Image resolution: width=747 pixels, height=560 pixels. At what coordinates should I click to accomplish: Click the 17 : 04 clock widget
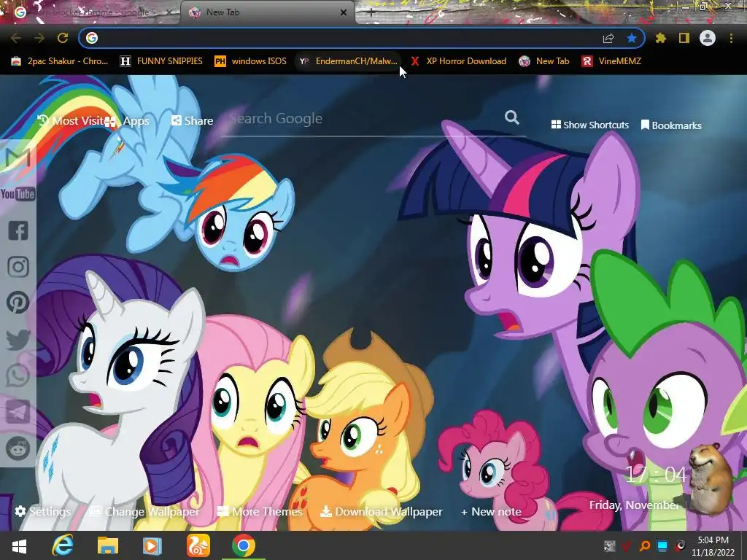656,474
